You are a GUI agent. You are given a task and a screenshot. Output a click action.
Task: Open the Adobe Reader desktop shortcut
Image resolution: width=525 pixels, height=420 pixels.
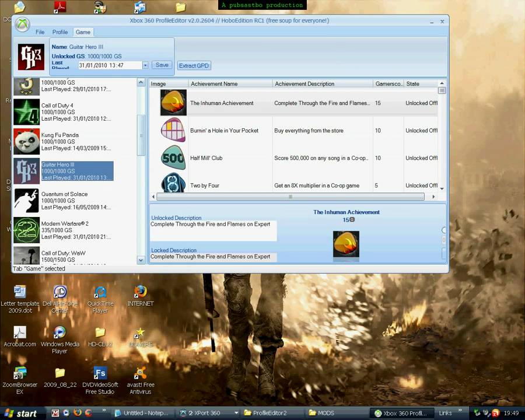tap(60, 6)
